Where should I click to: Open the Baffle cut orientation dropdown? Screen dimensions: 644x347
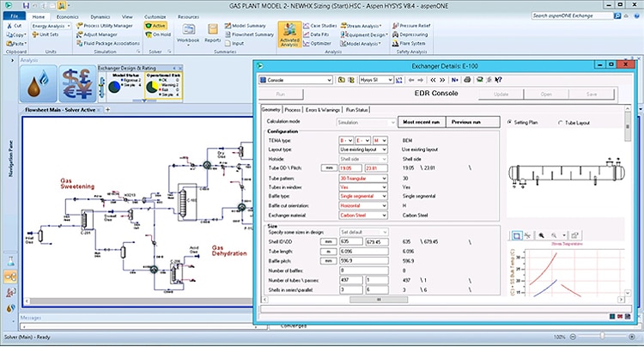pyautogui.click(x=362, y=206)
